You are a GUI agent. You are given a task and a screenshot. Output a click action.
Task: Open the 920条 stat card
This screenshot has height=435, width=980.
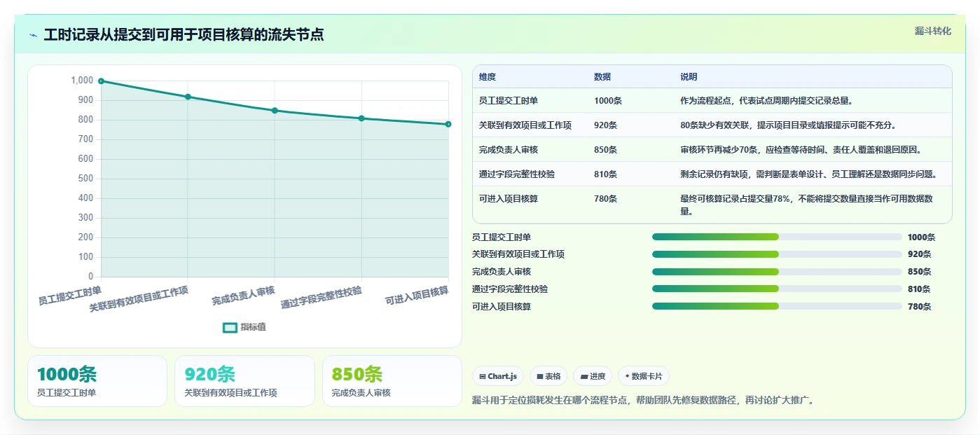pos(244,381)
